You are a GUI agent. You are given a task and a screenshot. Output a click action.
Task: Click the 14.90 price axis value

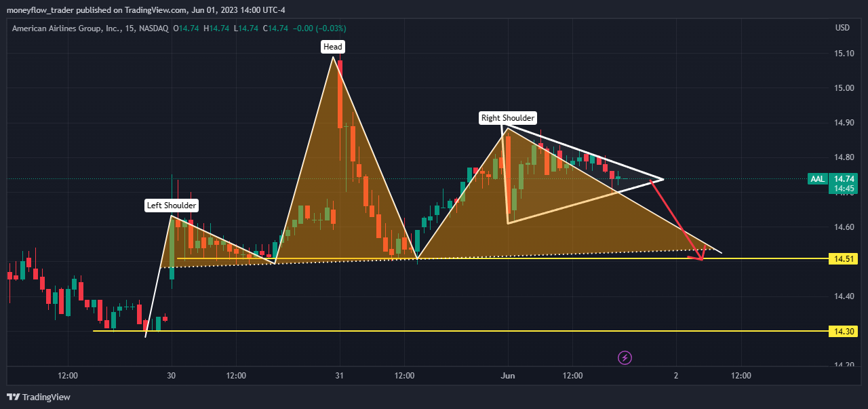click(844, 123)
